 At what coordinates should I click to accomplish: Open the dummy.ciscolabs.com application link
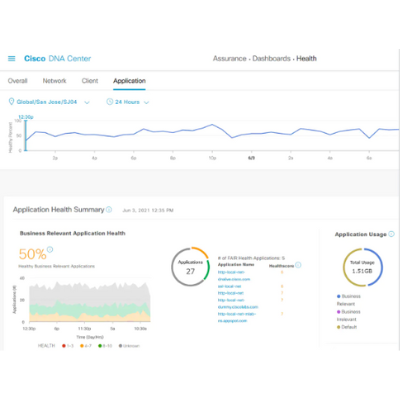click(x=238, y=307)
